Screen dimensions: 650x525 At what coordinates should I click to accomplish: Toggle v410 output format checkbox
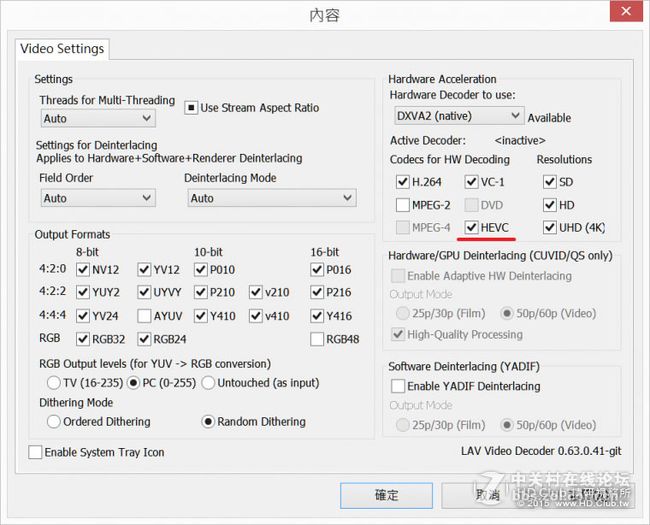[x=256, y=316]
